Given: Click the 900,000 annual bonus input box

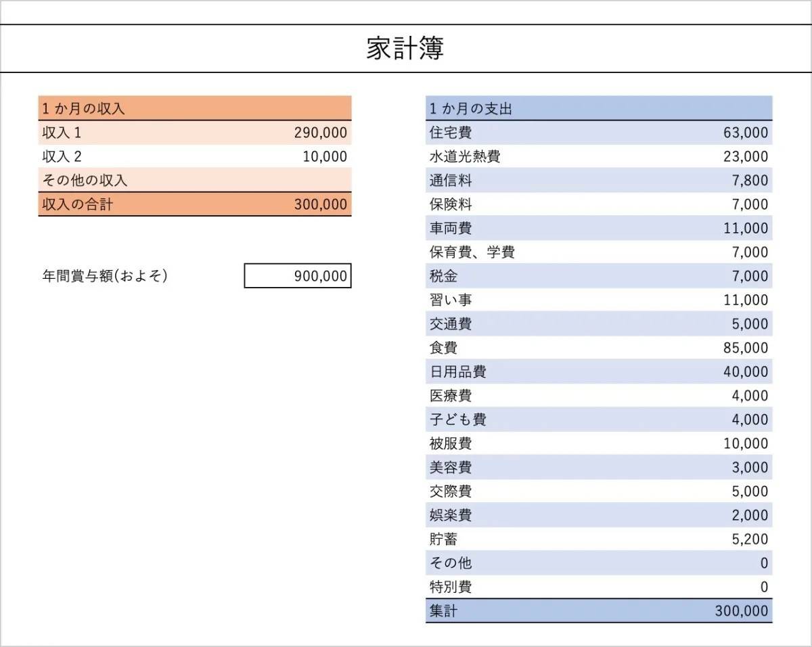Looking at the screenshot, I should click(x=298, y=276).
